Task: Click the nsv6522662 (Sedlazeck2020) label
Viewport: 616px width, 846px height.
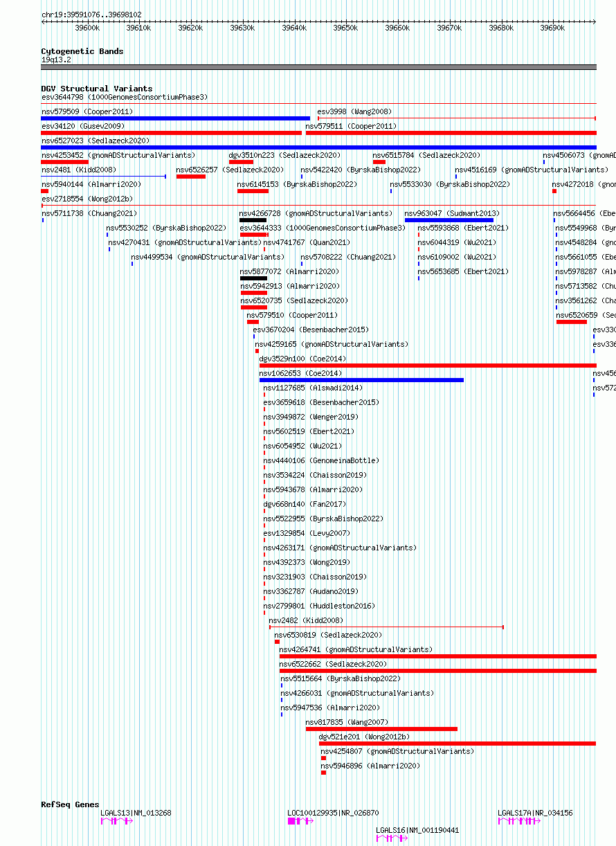Action: 333,664
